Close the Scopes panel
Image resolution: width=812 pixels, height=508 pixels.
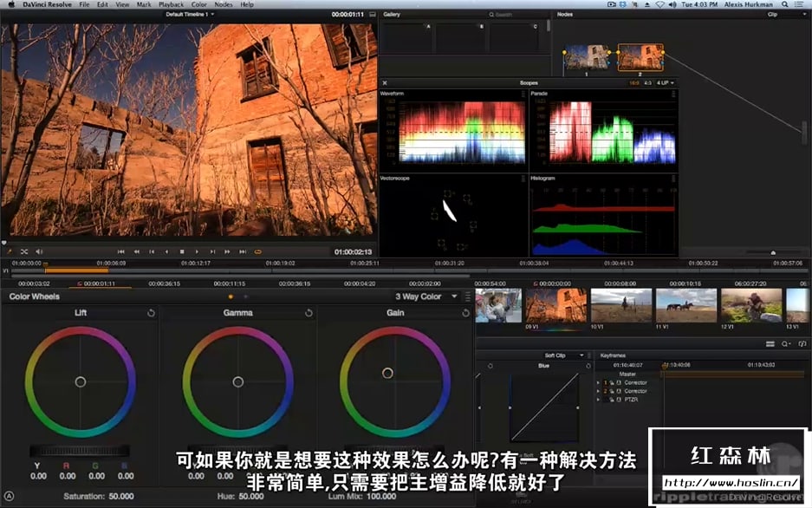(x=385, y=83)
